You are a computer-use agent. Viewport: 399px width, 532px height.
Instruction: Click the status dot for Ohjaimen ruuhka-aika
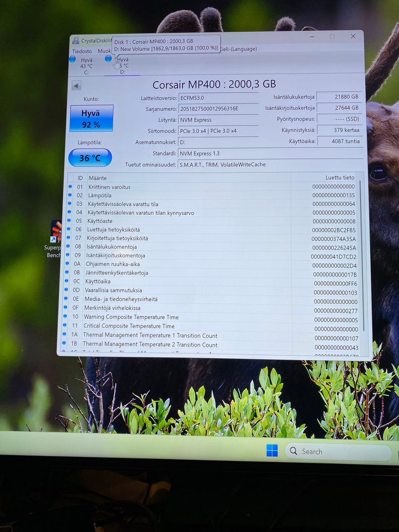[x=67, y=264]
